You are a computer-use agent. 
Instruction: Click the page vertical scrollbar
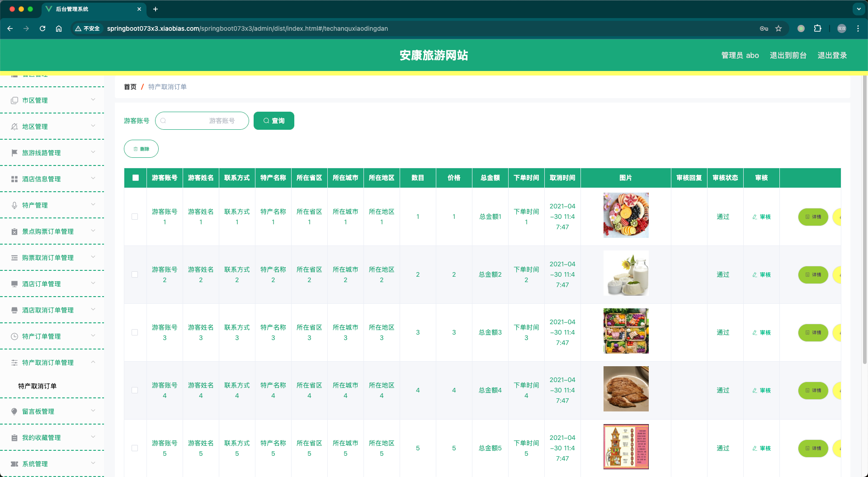coord(865,219)
